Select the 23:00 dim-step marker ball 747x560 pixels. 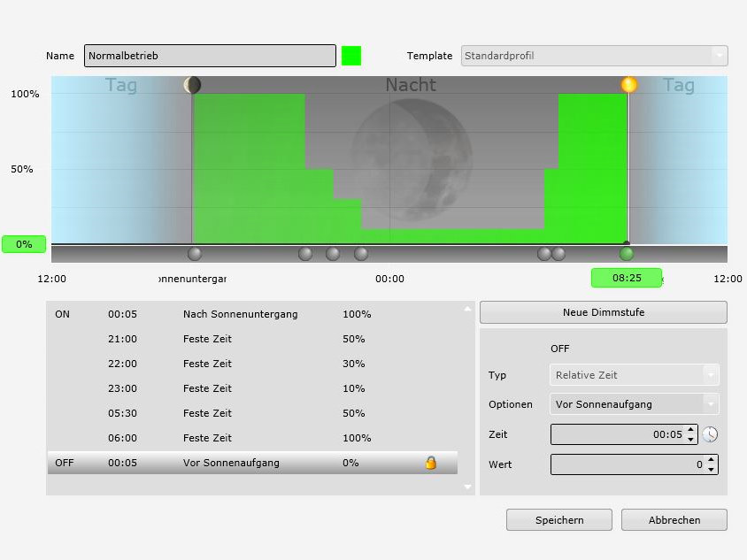point(361,254)
